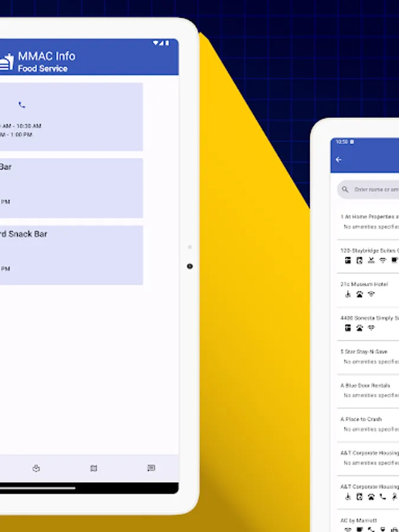Tap the pet friendly icon under 21c Museum Hotel
Image resolution: width=399 pixels, height=532 pixels.
coord(359,294)
